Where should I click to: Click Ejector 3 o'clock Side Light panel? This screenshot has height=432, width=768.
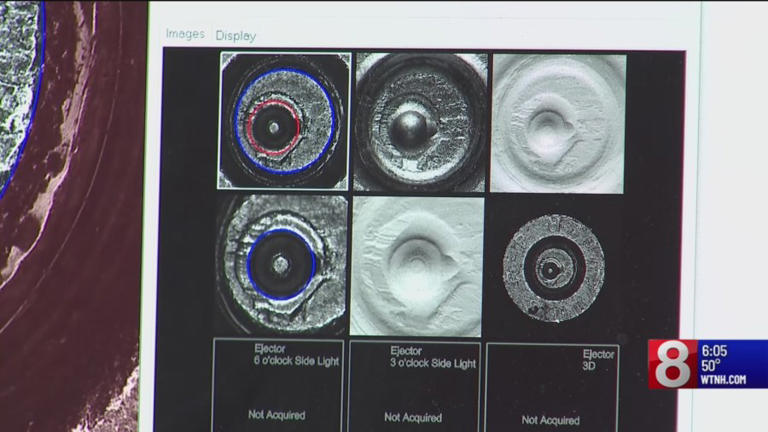[x=414, y=385]
